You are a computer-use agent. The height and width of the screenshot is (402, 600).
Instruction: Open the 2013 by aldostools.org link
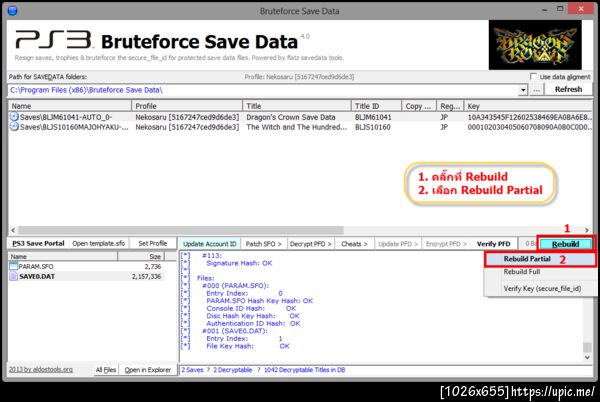pos(41,369)
